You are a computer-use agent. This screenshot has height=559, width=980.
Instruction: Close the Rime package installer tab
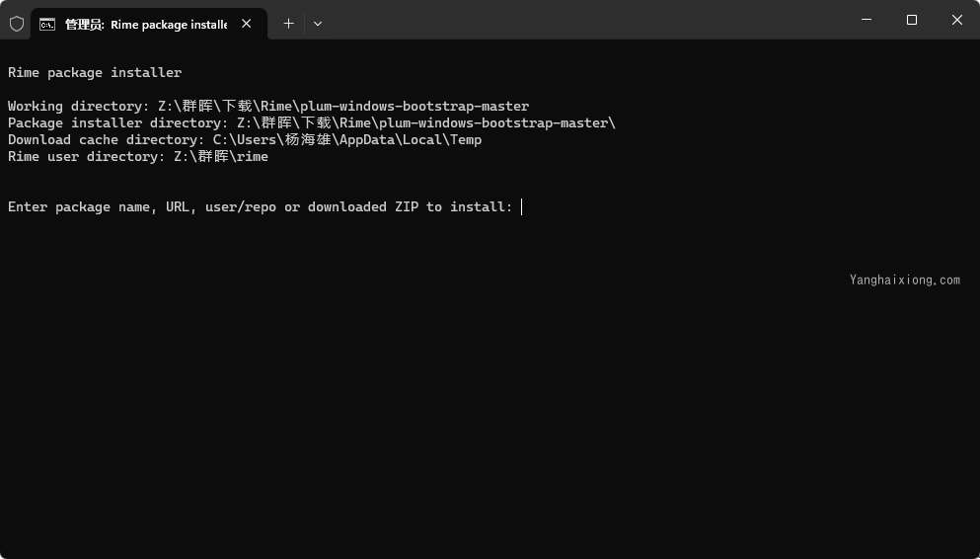pos(247,24)
